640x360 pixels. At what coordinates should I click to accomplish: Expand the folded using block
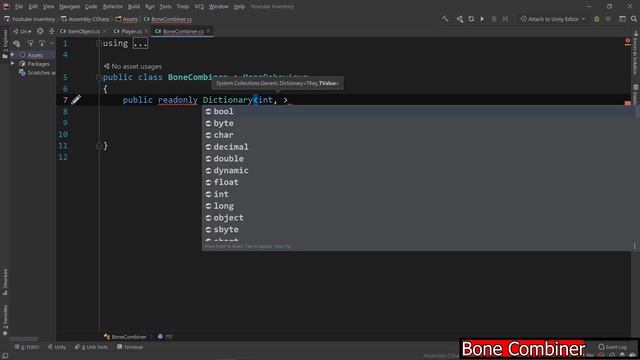click(x=140, y=43)
